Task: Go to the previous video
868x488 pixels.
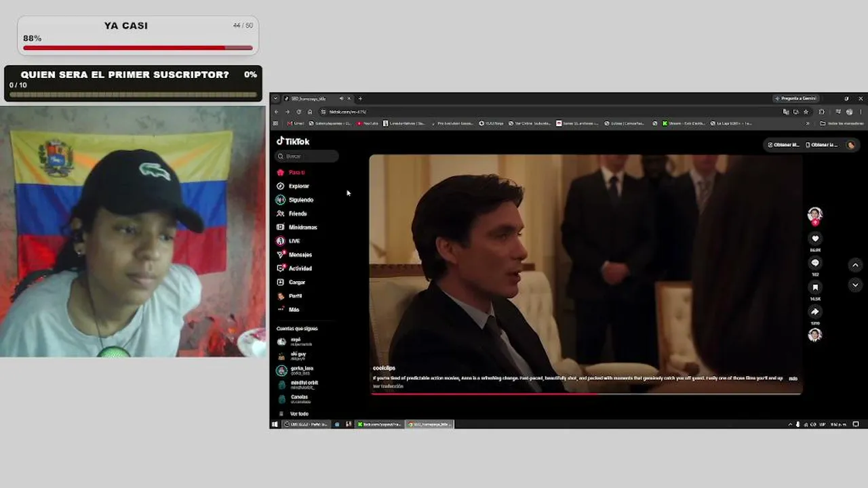Action: [x=855, y=265]
